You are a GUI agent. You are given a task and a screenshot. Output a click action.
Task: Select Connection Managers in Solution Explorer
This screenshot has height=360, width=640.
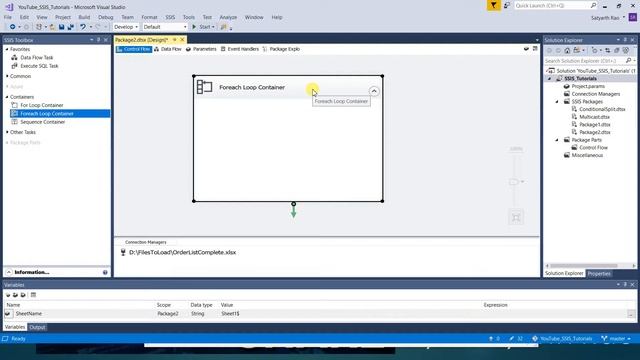click(x=595, y=94)
